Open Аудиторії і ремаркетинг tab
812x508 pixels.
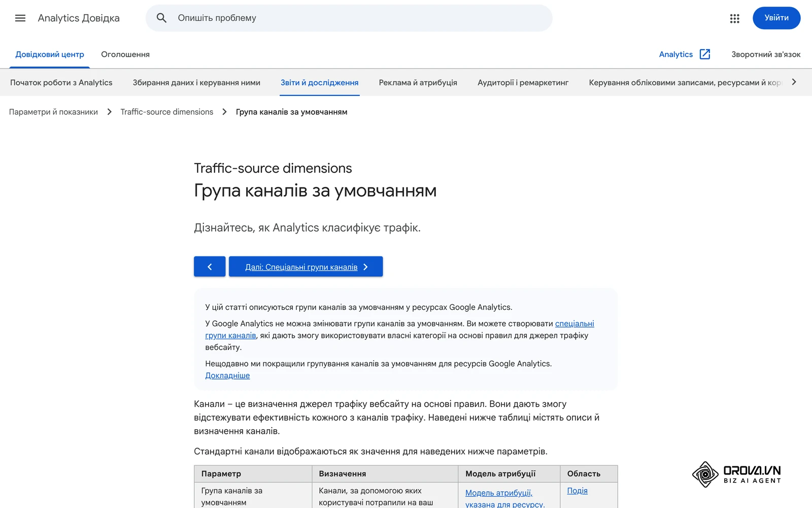[523, 83]
